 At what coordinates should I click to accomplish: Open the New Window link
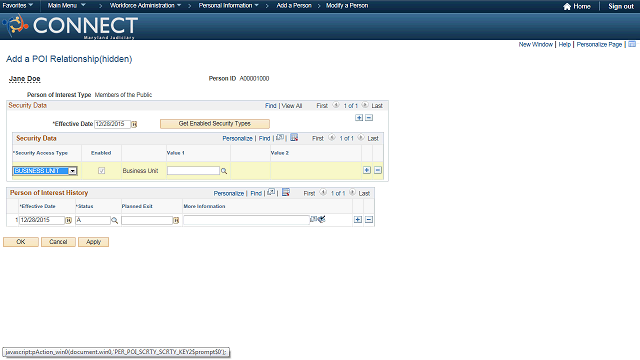pyautogui.click(x=536, y=44)
